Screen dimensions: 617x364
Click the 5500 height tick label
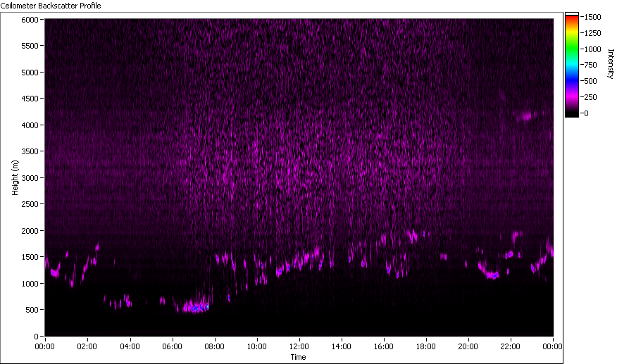pos(30,46)
